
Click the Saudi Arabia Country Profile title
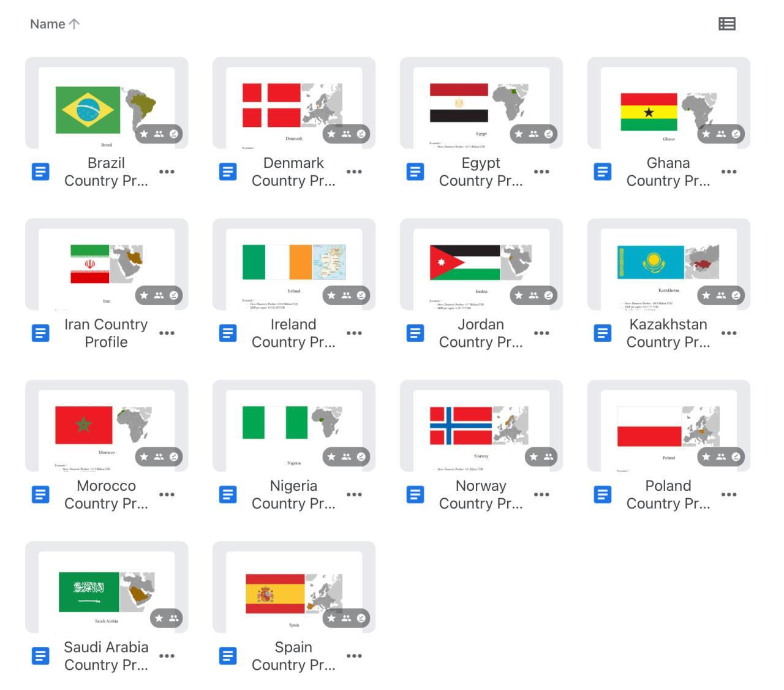[x=106, y=656]
